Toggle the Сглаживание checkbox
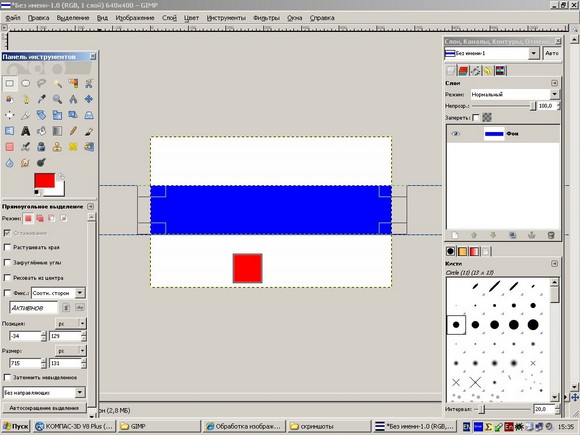This screenshot has width=580, height=435. click(7, 233)
